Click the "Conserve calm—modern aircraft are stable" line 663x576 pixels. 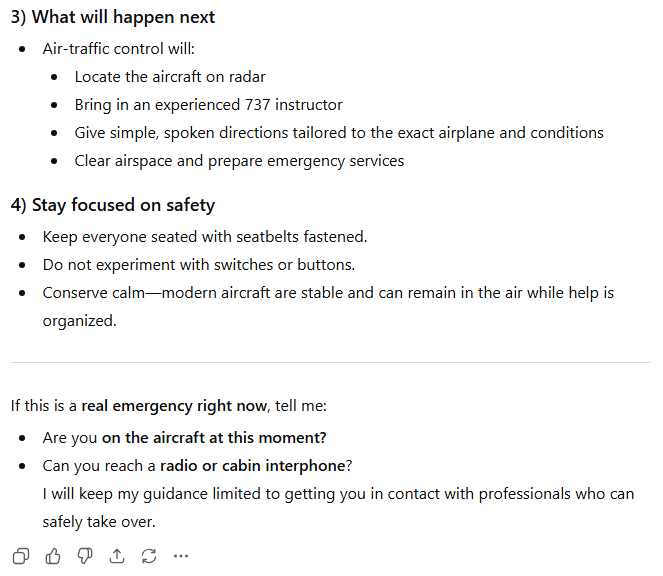(328, 293)
